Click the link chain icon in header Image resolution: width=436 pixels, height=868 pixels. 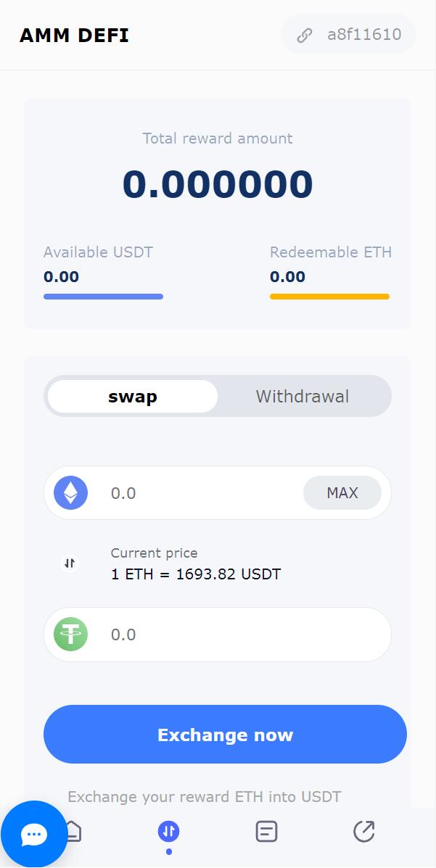[x=305, y=35]
